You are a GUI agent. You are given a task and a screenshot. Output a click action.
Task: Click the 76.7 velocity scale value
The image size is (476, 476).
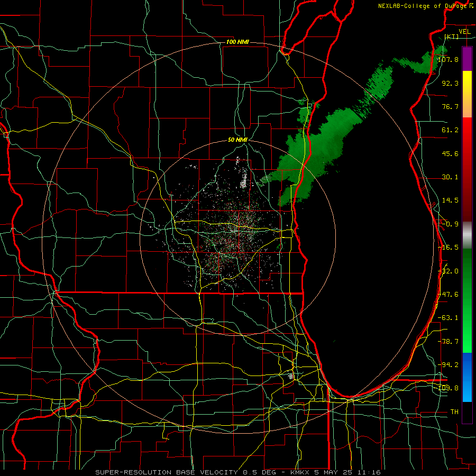point(450,106)
